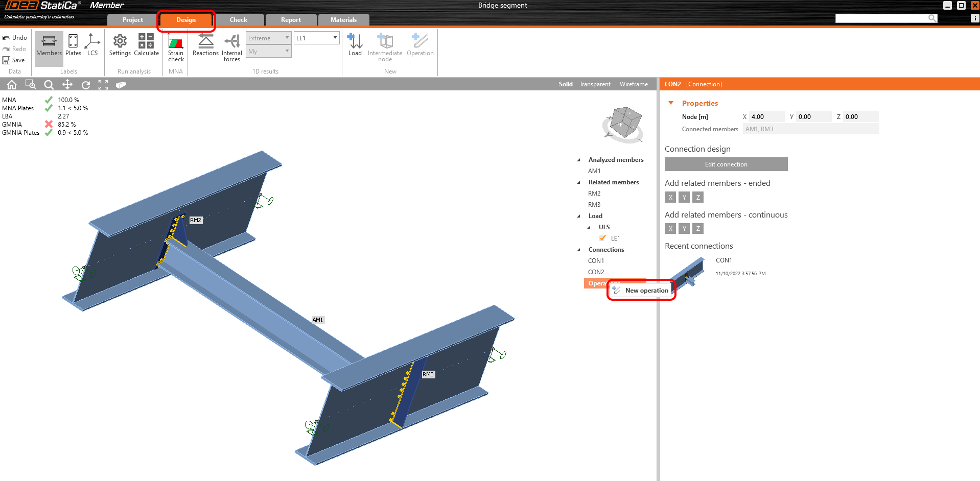Collapse the Properties section

pyautogui.click(x=671, y=103)
